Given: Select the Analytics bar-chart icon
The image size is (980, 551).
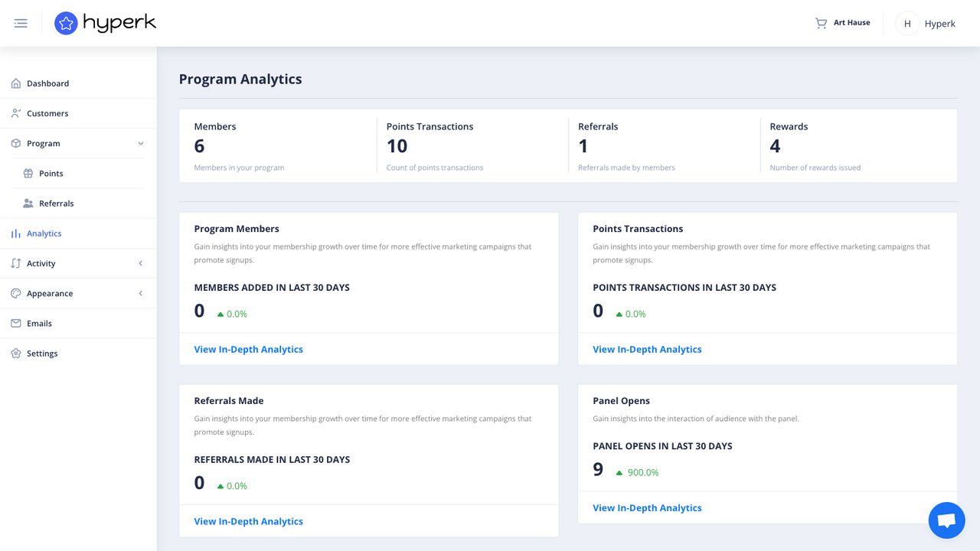Looking at the screenshot, I should (15, 233).
